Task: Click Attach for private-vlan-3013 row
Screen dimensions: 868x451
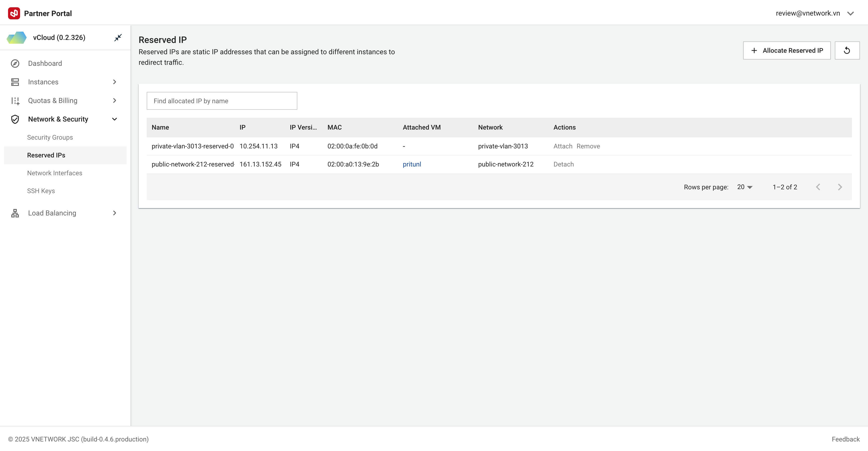Action: [563, 146]
